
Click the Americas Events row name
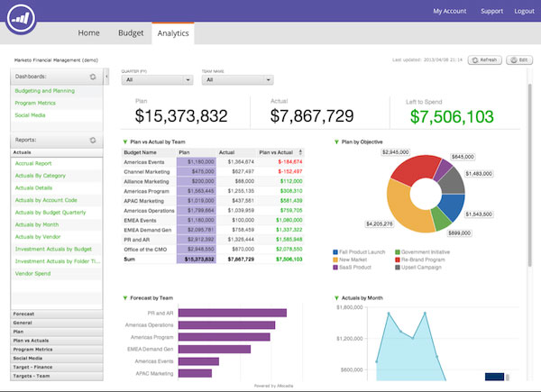click(x=144, y=162)
